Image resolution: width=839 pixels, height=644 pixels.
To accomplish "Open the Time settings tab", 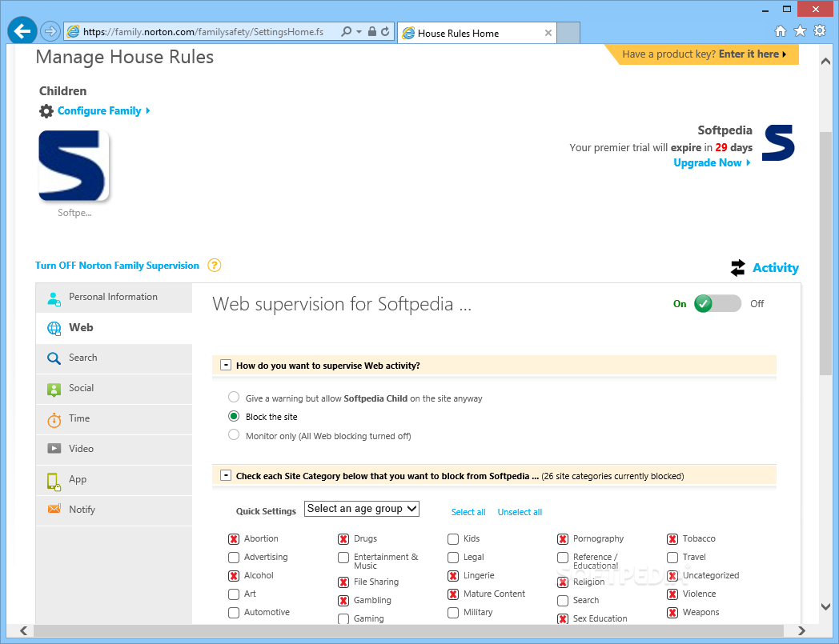I will coord(114,419).
